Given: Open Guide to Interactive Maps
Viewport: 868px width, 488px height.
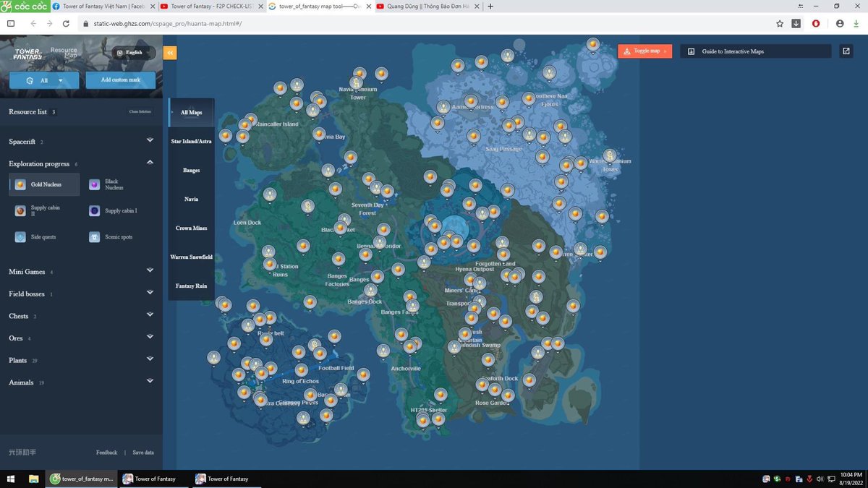Looking at the screenshot, I should [756, 51].
